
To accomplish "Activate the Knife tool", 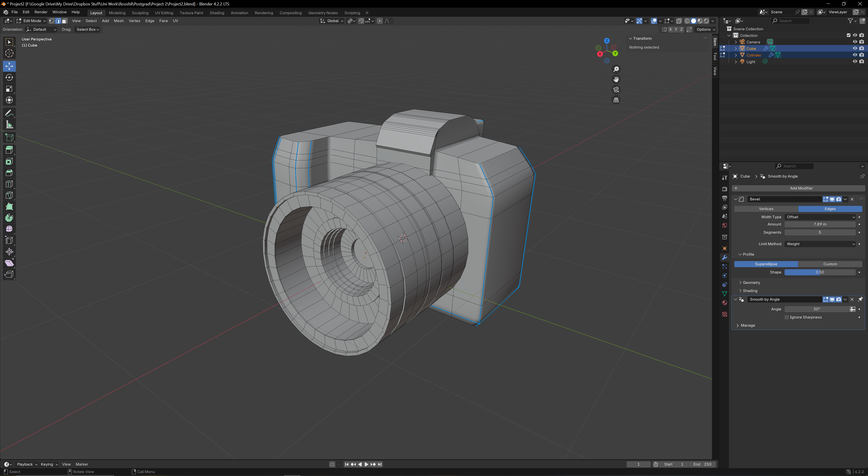I will pyautogui.click(x=9, y=195).
